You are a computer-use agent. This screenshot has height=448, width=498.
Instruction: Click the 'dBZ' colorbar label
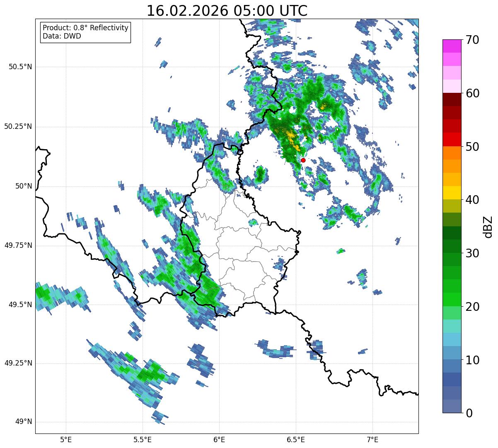488,226
